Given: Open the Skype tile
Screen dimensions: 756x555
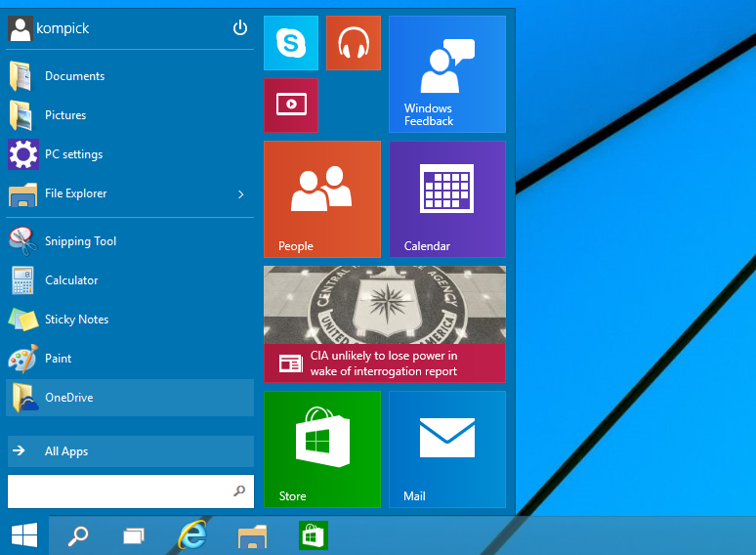Looking at the screenshot, I should (x=291, y=43).
